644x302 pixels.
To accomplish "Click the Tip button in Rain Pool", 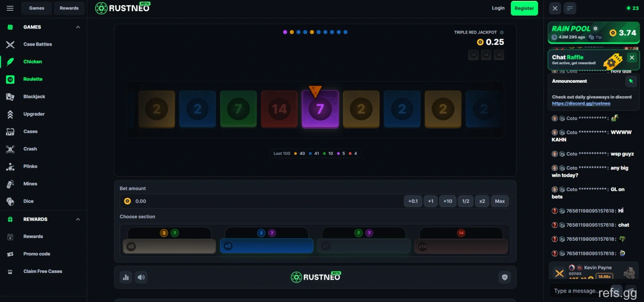I will click(595, 37).
